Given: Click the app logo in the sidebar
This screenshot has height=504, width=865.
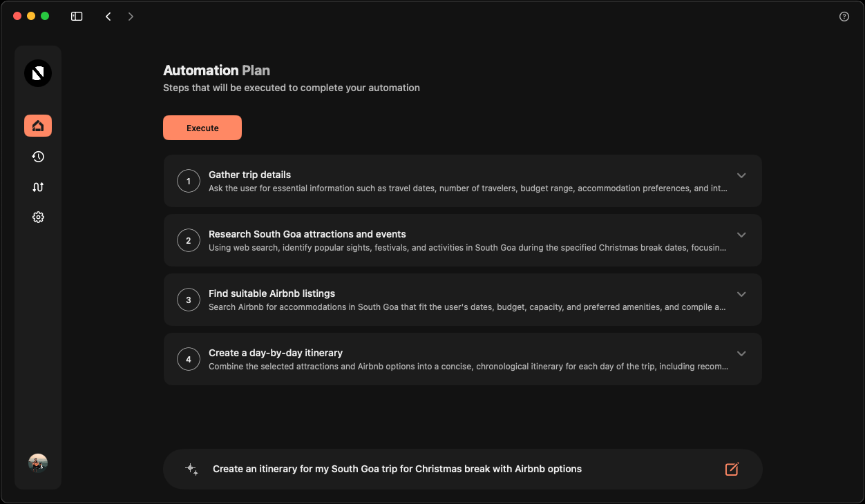Looking at the screenshot, I should click(38, 73).
